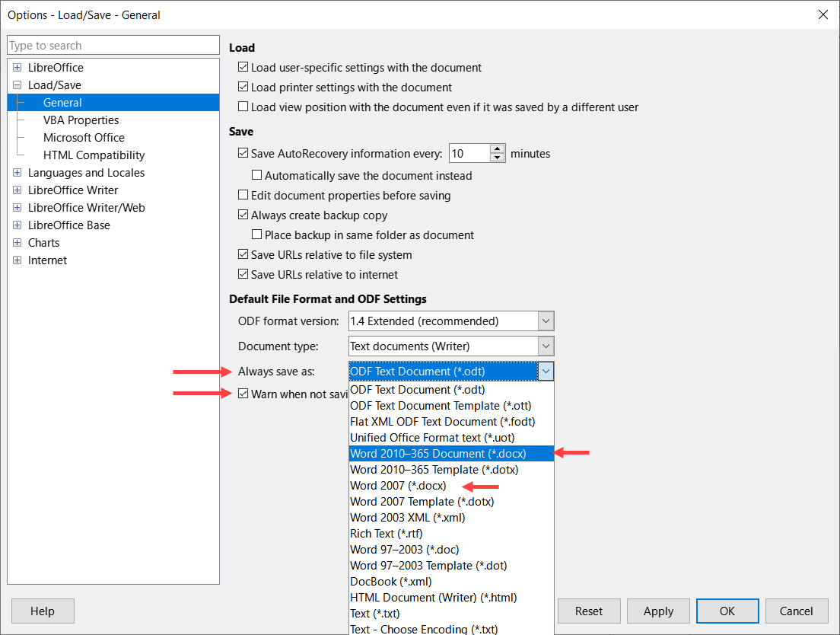Expand the LibreOffice Writer node

coord(17,190)
